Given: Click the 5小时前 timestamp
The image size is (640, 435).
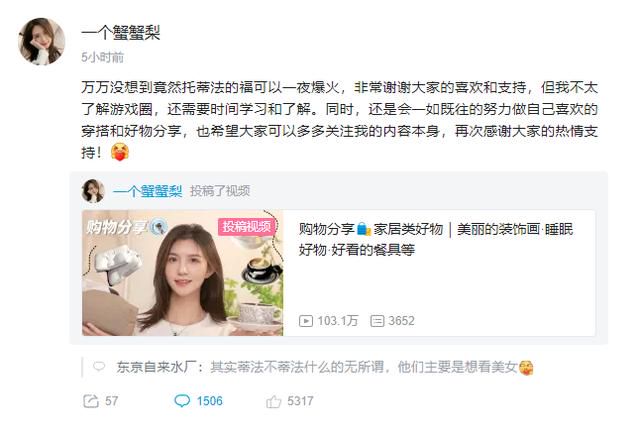Looking at the screenshot, I should 102,58.
